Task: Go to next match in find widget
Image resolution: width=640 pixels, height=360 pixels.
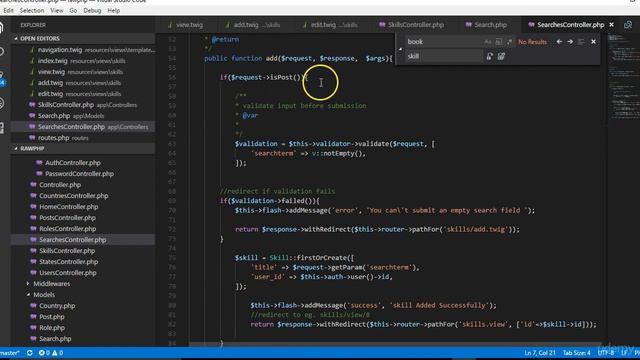Action: (570, 42)
